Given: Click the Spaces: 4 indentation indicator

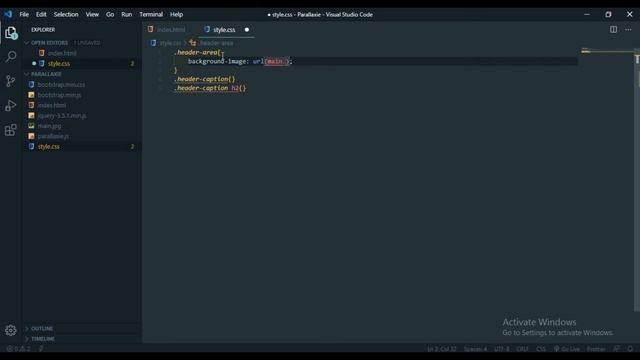Looking at the screenshot, I should click(x=475, y=349).
